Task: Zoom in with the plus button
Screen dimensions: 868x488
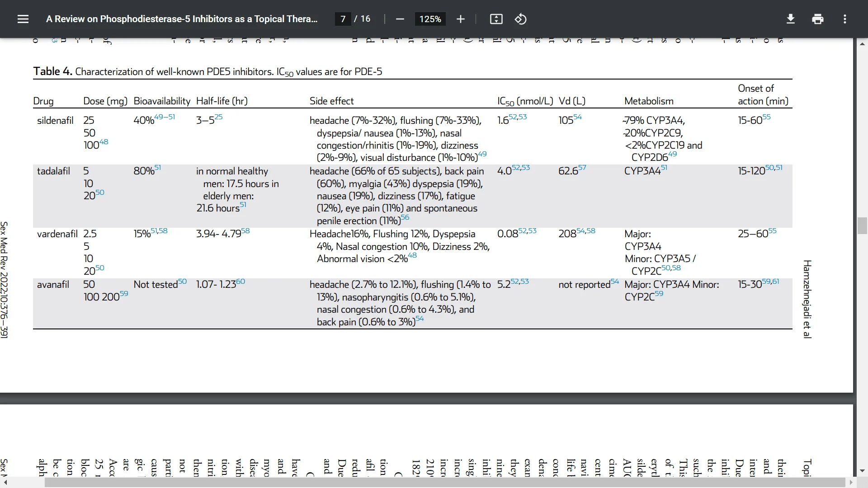Action: click(460, 19)
